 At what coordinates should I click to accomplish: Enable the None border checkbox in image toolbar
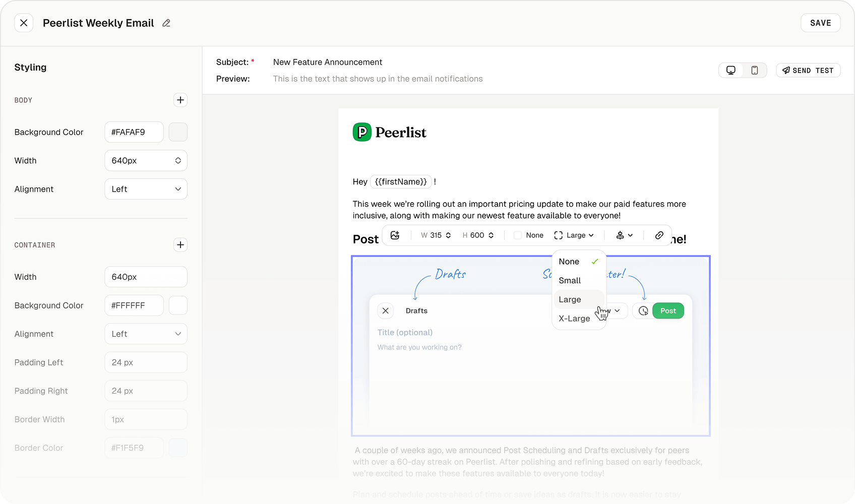(x=518, y=235)
